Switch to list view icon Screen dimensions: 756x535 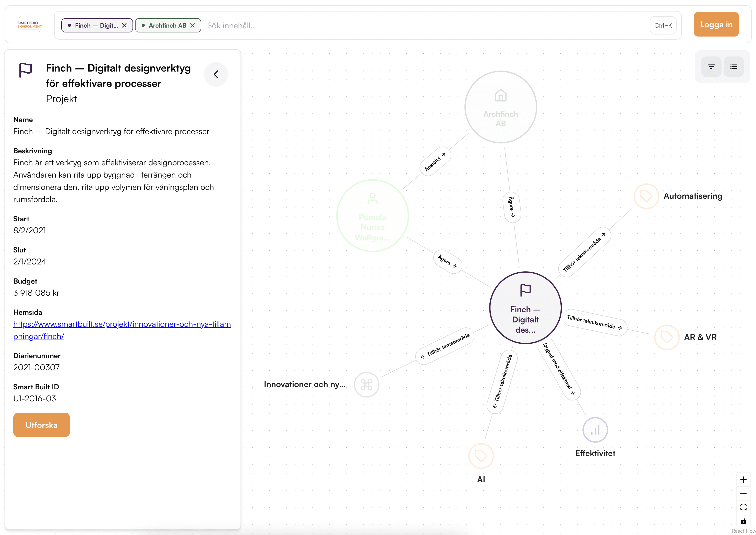(734, 67)
